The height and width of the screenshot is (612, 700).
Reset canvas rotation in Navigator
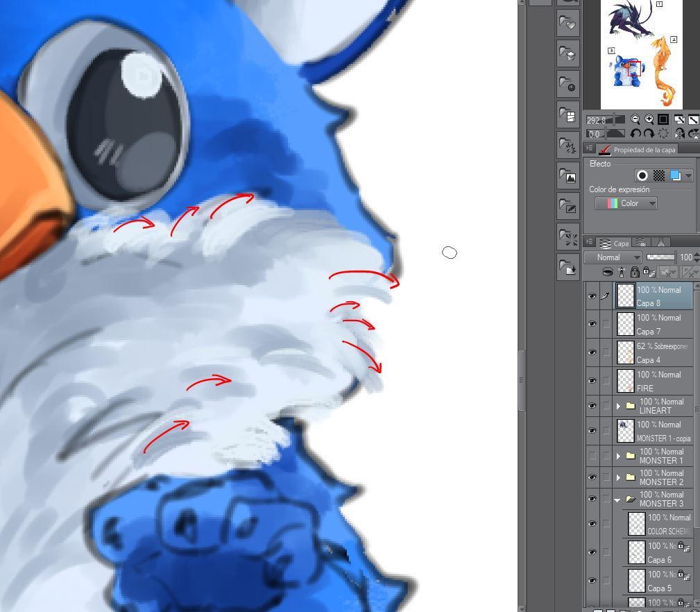[x=663, y=133]
